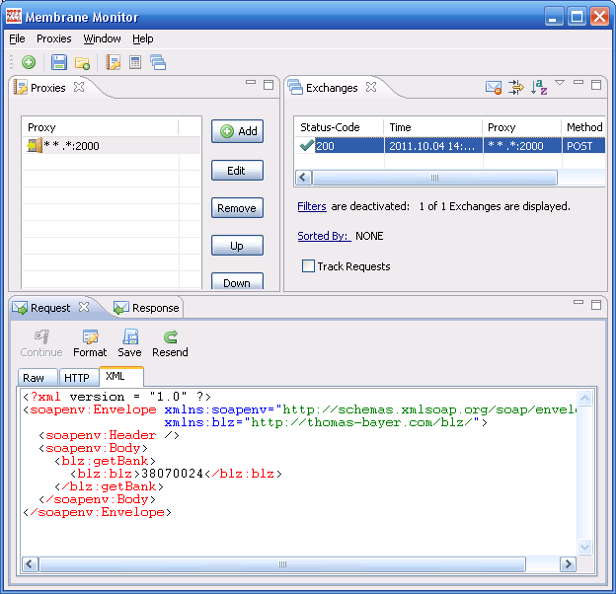Maximize the Request panel

[596, 305]
